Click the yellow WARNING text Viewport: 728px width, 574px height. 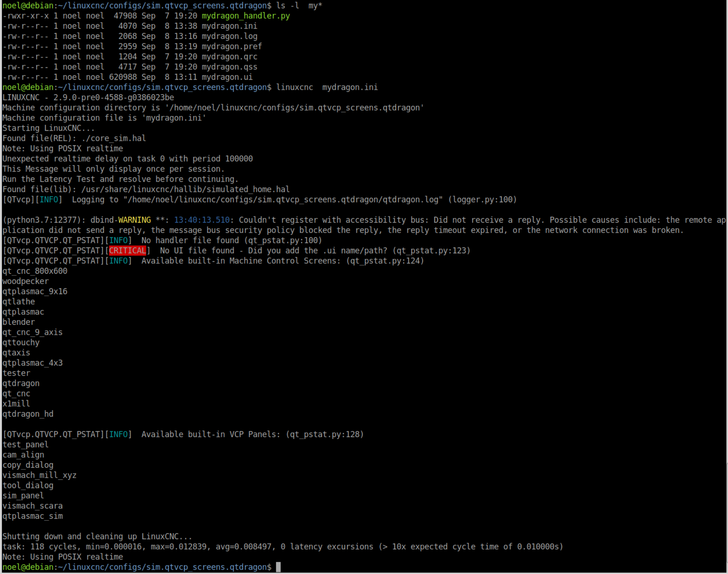pos(135,220)
